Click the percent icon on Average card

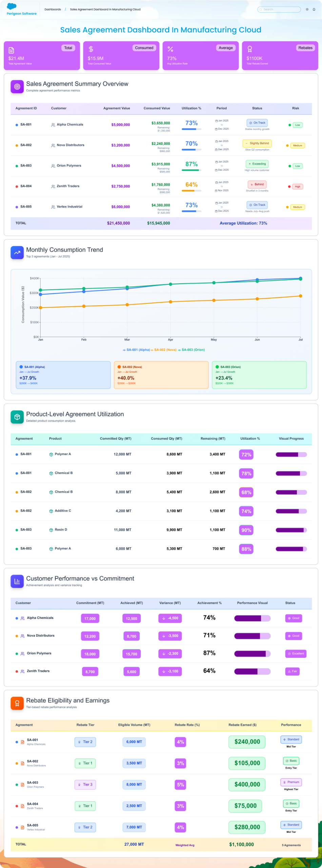click(x=170, y=49)
